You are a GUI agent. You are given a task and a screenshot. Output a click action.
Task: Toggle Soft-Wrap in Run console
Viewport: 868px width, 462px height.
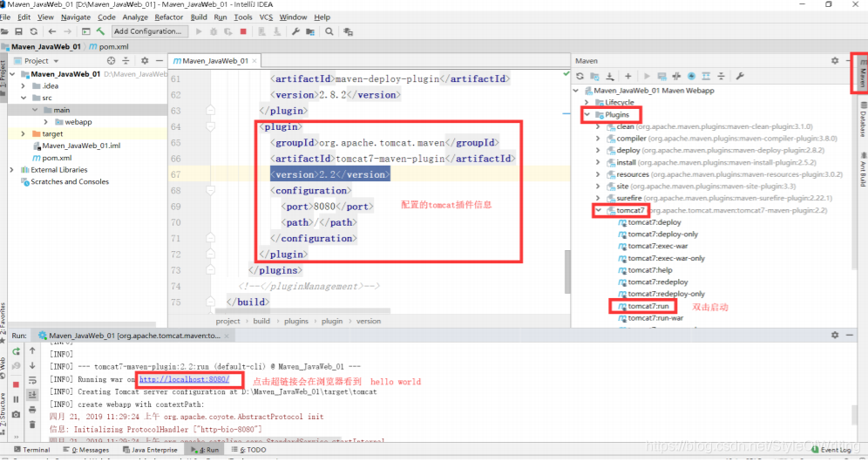point(32,381)
